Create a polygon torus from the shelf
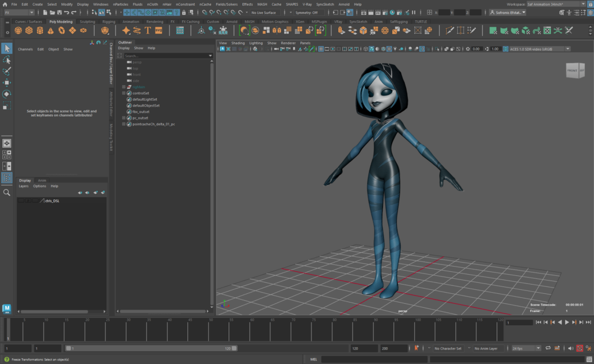The width and height of the screenshot is (594, 364). [61, 30]
